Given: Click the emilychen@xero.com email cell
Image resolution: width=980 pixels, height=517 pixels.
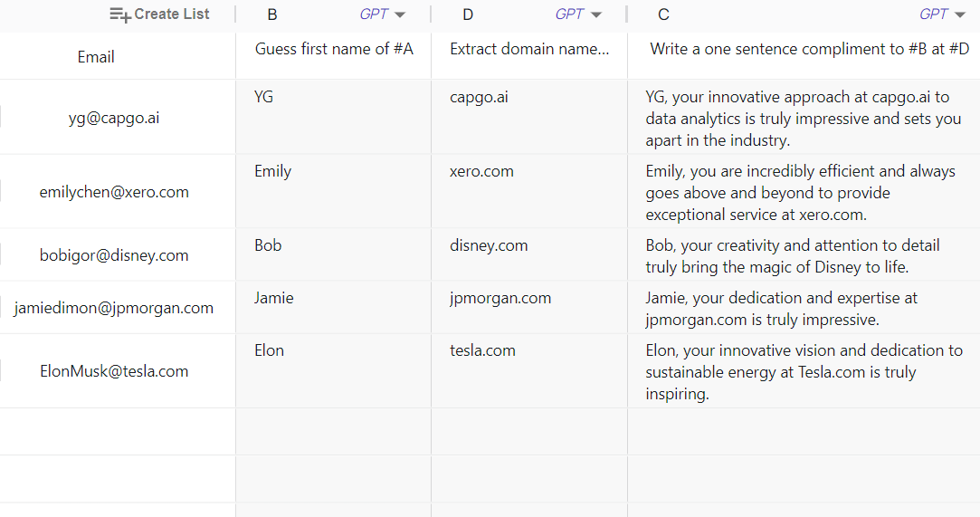Looking at the screenshot, I should pos(114,192).
